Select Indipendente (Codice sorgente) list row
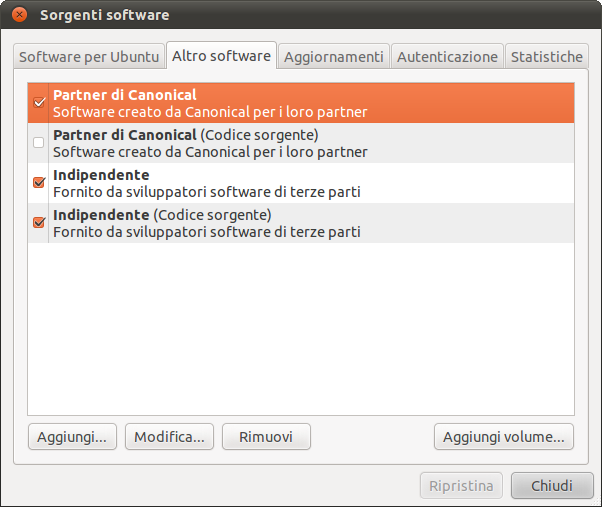Screen dimensions: 602x507 pyautogui.click(x=300, y=223)
